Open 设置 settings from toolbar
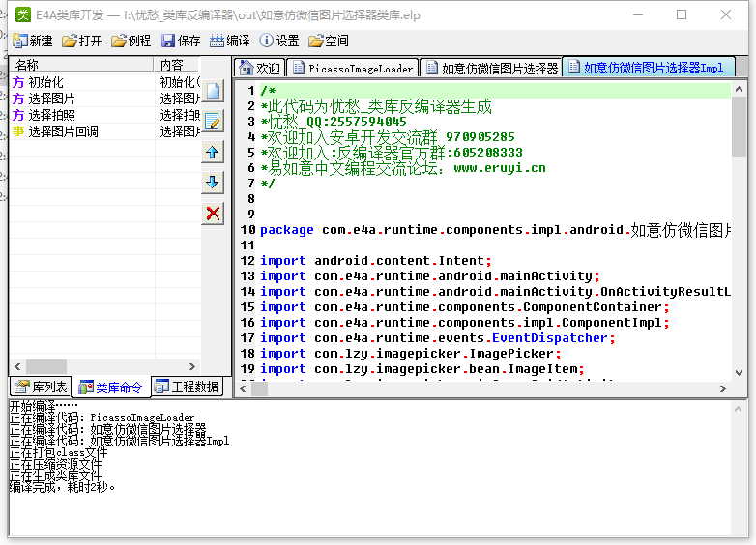 click(x=279, y=41)
